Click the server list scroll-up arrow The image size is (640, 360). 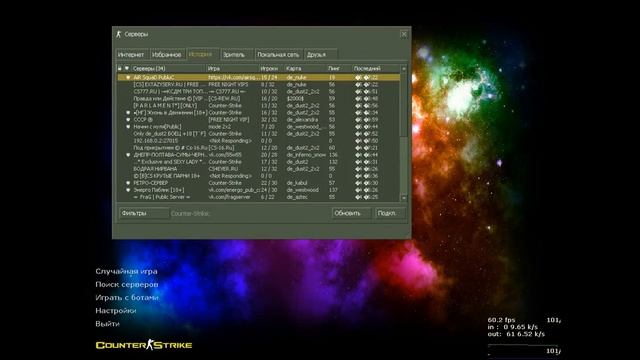(x=404, y=69)
